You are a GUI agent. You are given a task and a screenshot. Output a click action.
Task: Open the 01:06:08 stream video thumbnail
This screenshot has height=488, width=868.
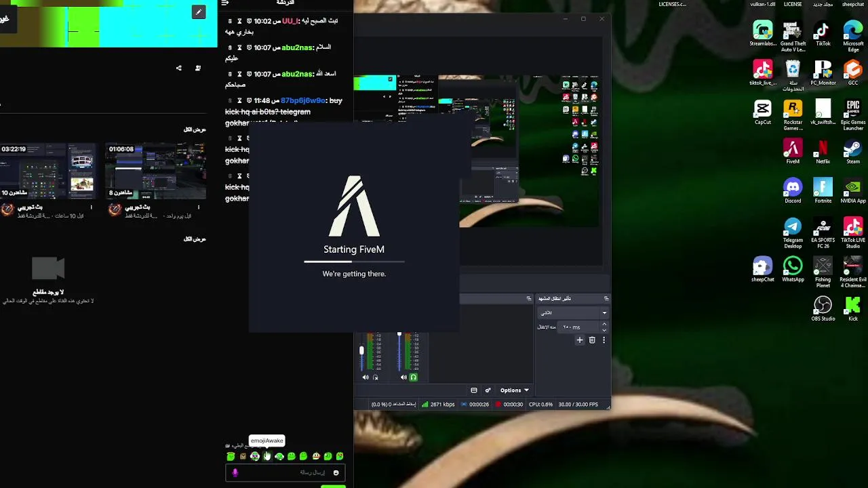pos(156,169)
